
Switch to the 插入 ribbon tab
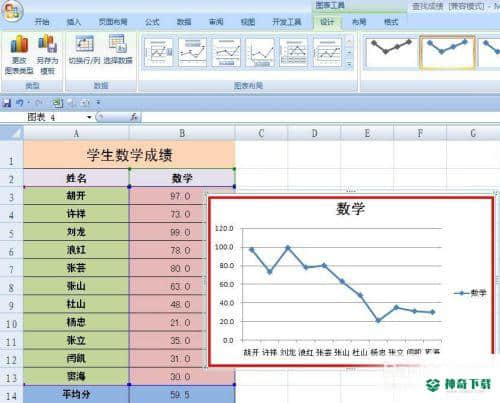click(x=74, y=22)
